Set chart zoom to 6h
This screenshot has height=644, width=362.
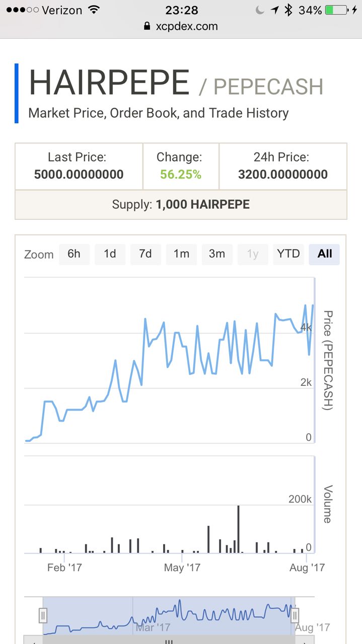click(x=74, y=254)
